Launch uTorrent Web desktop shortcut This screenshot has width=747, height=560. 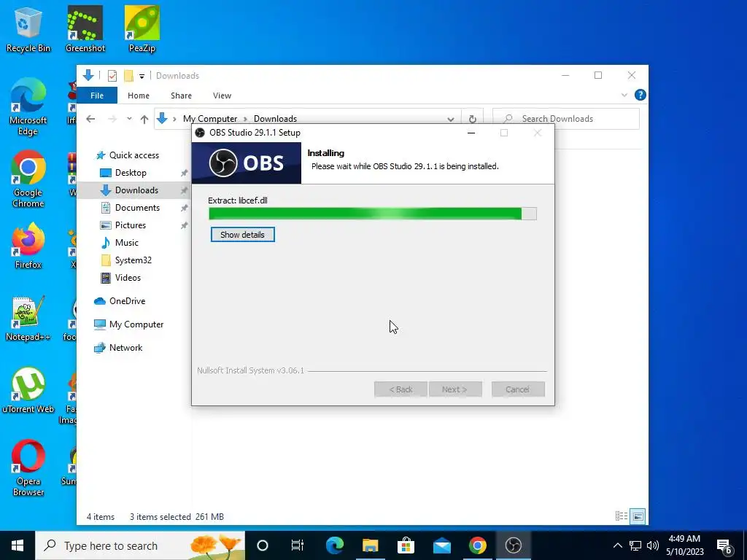point(28,391)
